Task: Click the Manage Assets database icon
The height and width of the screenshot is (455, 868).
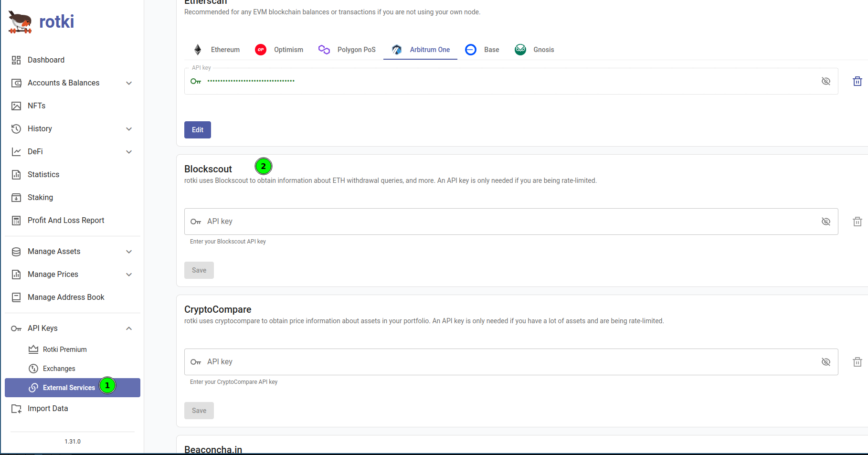Action: 16,252
